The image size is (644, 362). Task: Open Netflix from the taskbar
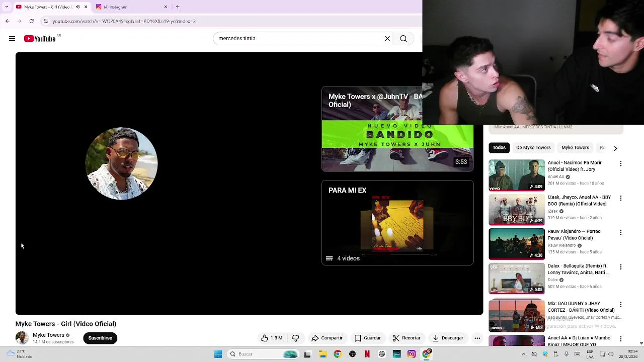point(367,354)
